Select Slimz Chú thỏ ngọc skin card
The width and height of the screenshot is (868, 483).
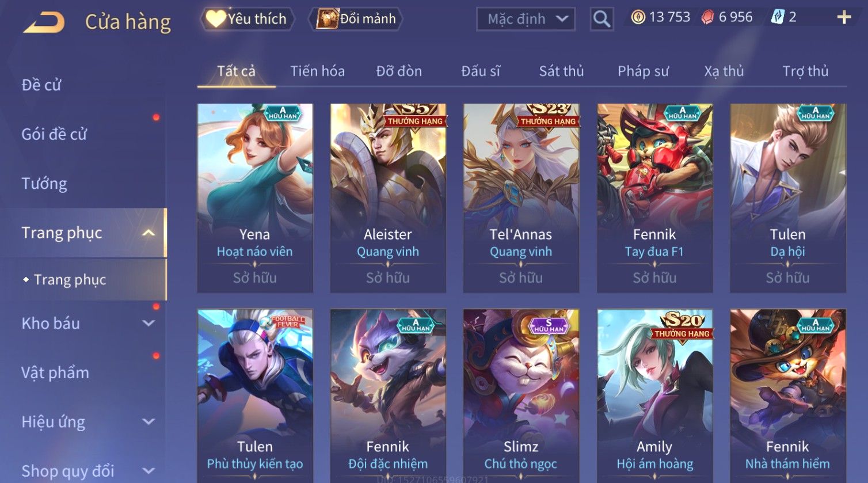[521, 396]
